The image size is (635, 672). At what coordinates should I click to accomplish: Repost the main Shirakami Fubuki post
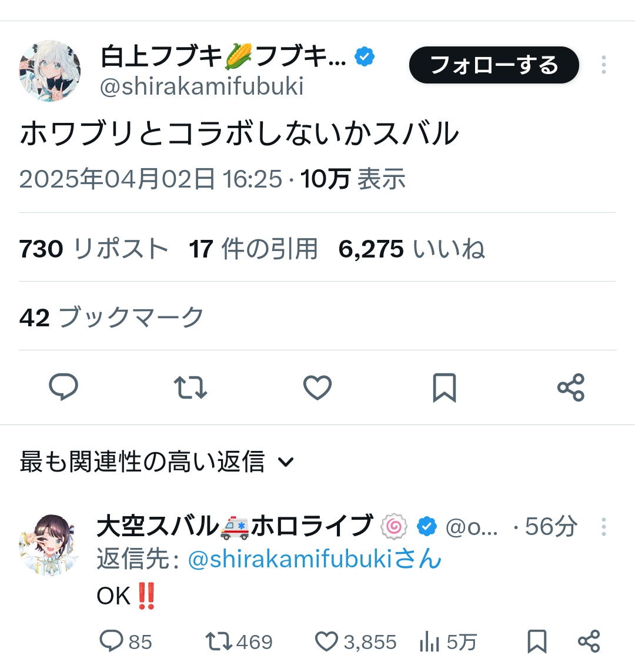pyautogui.click(x=190, y=387)
